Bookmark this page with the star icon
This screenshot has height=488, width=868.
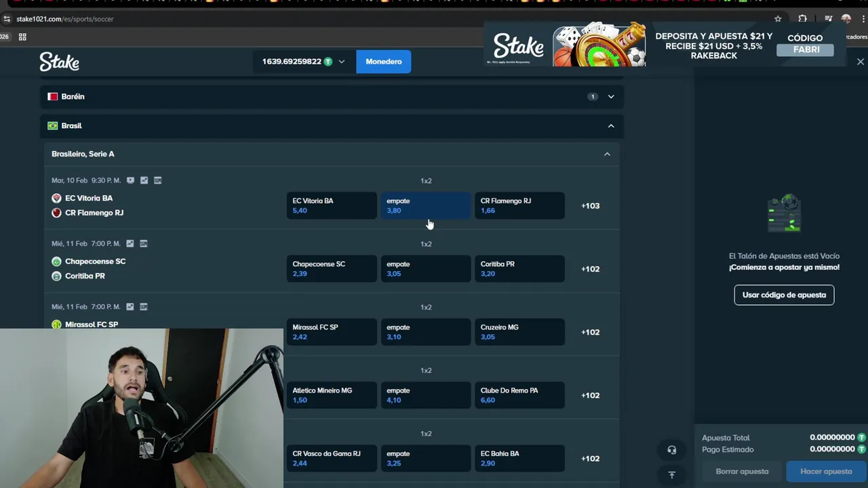(x=778, y=19)
